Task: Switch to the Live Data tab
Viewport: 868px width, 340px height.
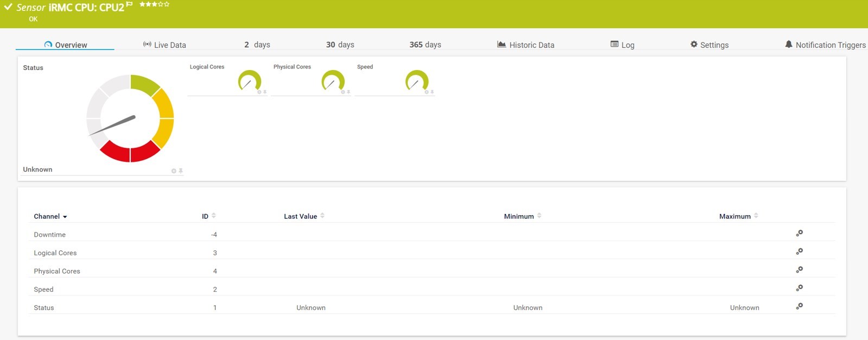Action: coord(164,45)
